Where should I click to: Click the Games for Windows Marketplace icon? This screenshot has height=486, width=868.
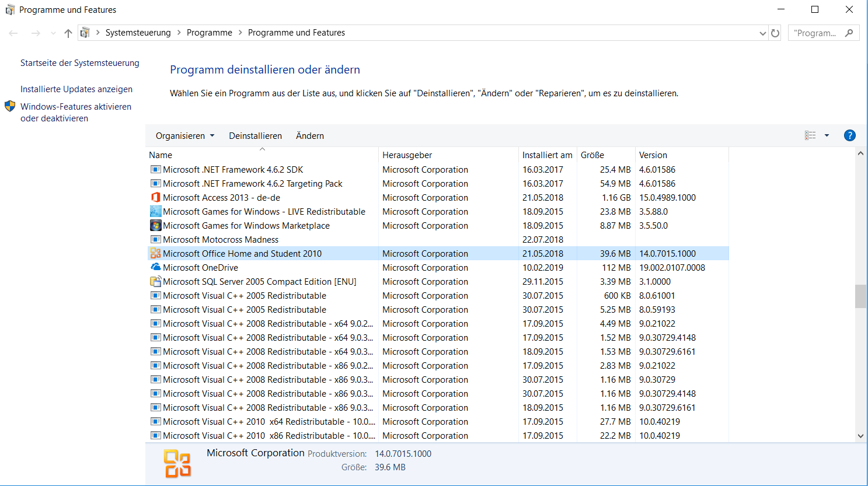tap(156, 226)
